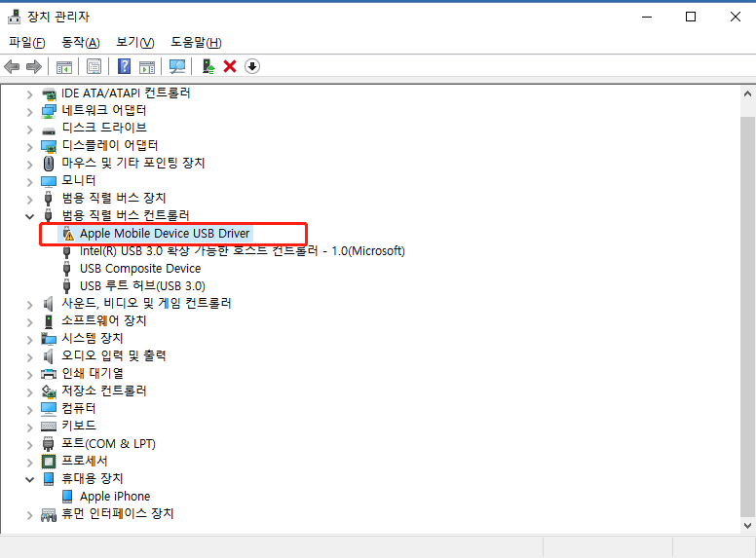756x558 pixels.
Task: Maximize the Device Manager window
Action: pos(691,17)
